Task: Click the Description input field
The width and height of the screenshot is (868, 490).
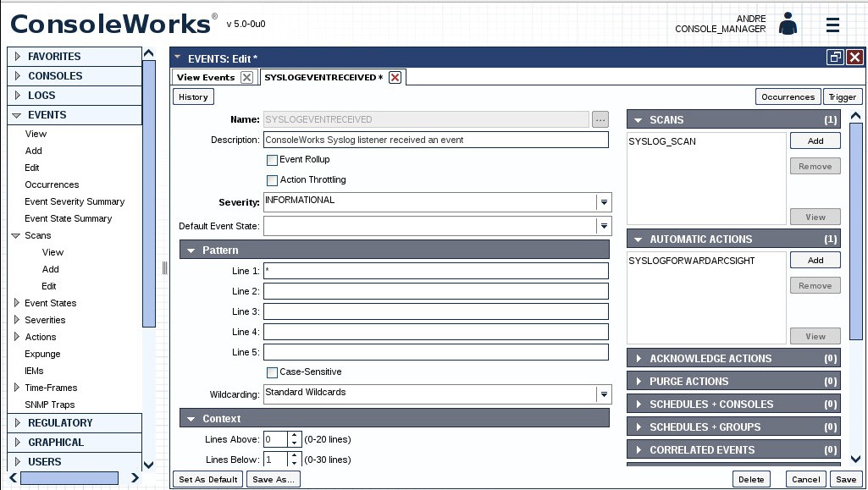Action: coord(435,140)
